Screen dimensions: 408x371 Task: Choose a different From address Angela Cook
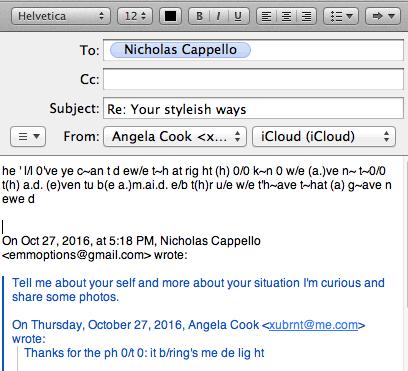[x=175, y=137]
